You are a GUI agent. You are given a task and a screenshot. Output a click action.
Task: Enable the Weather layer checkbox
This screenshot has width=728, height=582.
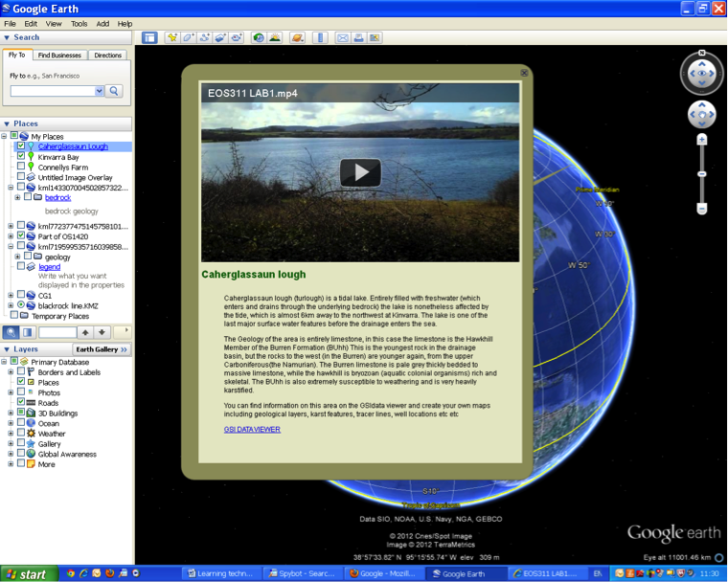(21, 434)
